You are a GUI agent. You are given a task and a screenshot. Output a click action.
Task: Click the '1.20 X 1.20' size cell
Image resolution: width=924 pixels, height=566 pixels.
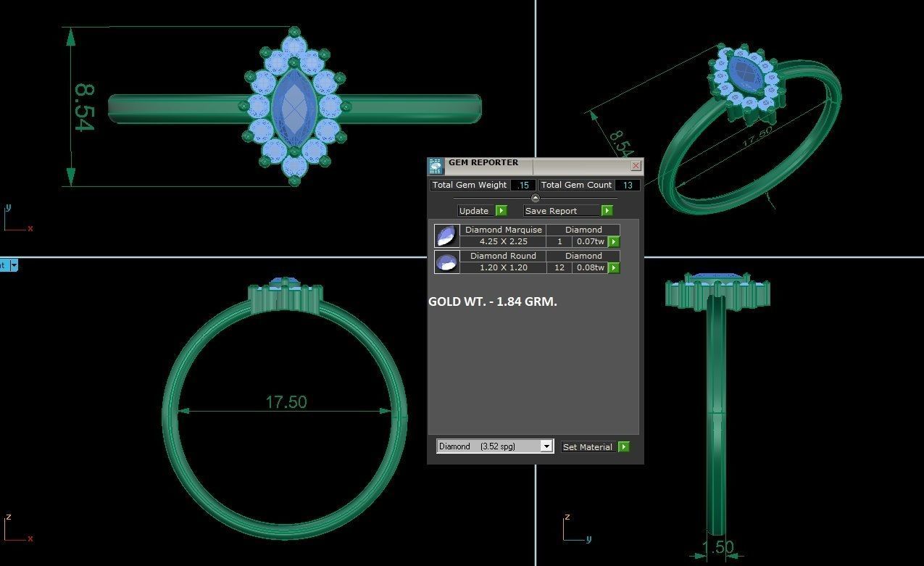[504, 268]
